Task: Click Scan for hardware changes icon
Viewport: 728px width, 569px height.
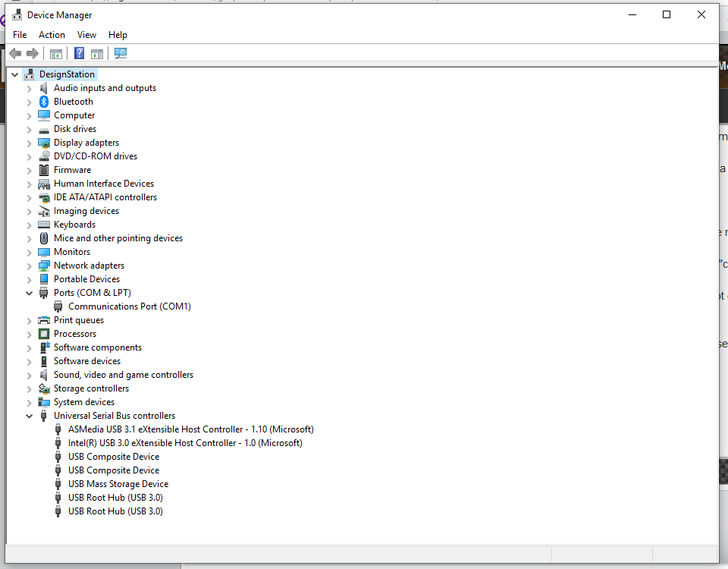Action: pos(121,53)
